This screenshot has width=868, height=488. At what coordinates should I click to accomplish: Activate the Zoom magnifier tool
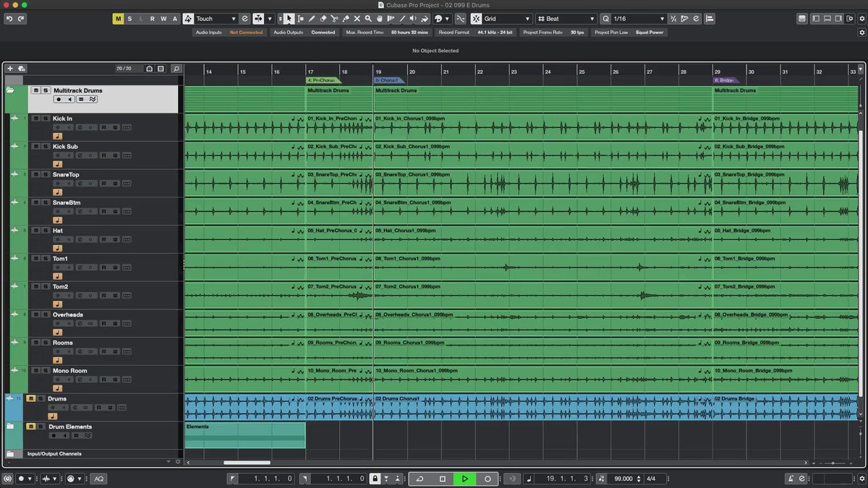(x=368, y=18)
